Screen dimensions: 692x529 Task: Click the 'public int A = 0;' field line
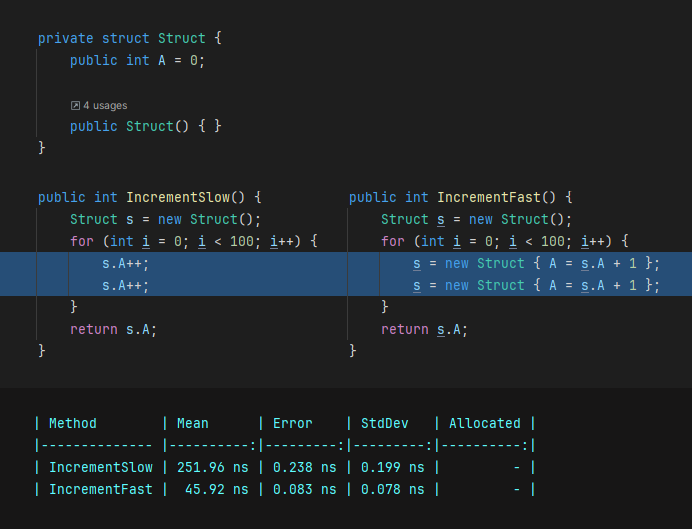point(137,60)
